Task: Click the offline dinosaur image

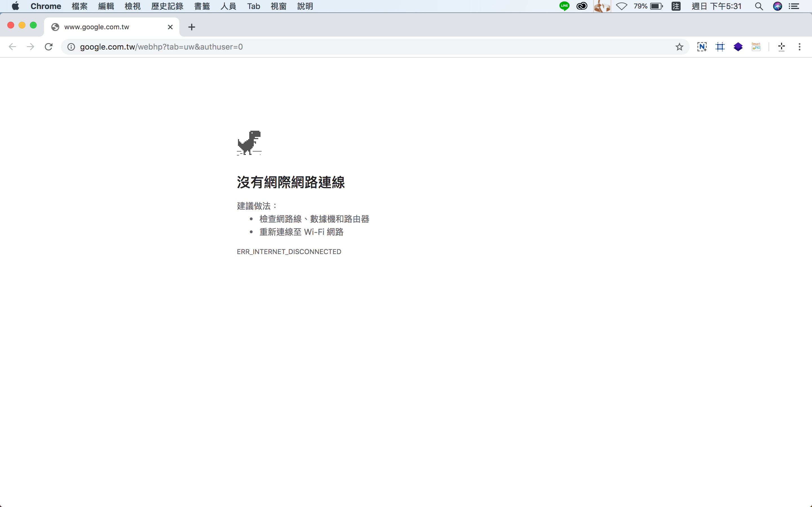Action: point(249,143)
